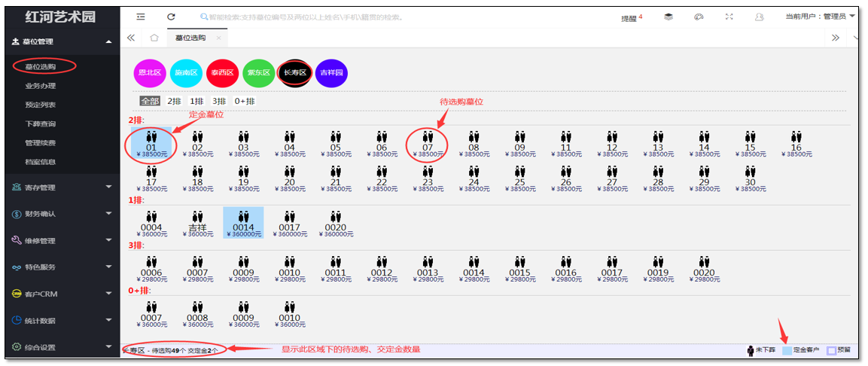Click the refresh icon in top bar
Screen dimensions: 868x366
(x=171, y=17)
